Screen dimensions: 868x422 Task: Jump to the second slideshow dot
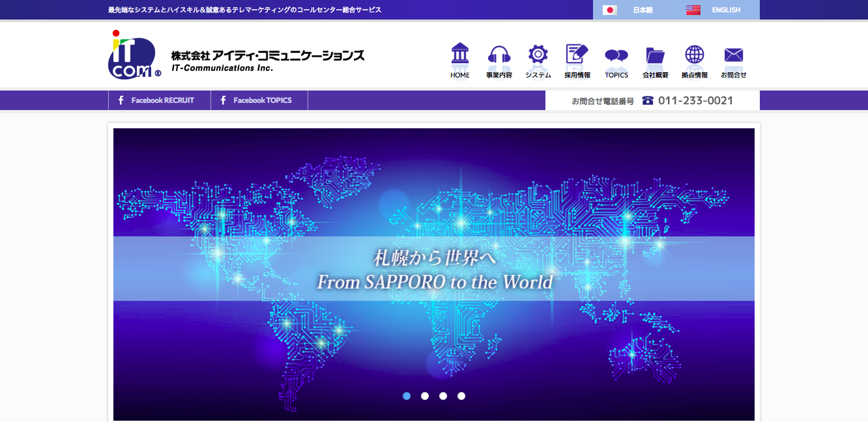[x=425, y=396]
